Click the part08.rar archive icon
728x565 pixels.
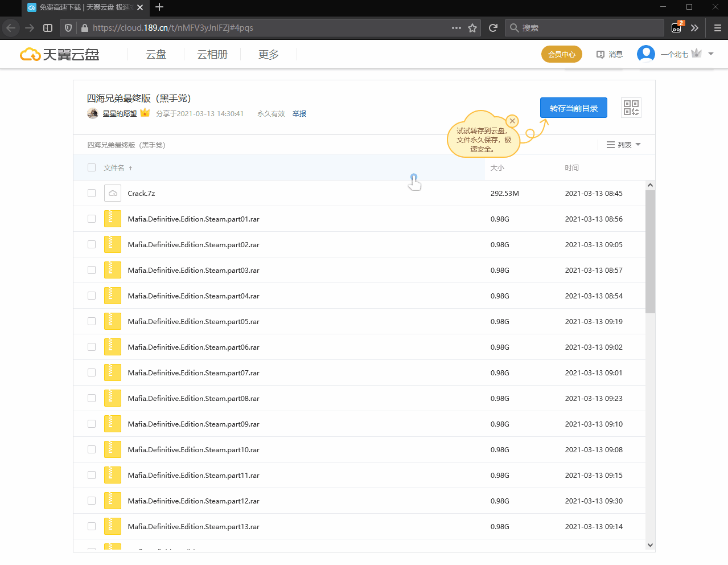tap(113, 398)
